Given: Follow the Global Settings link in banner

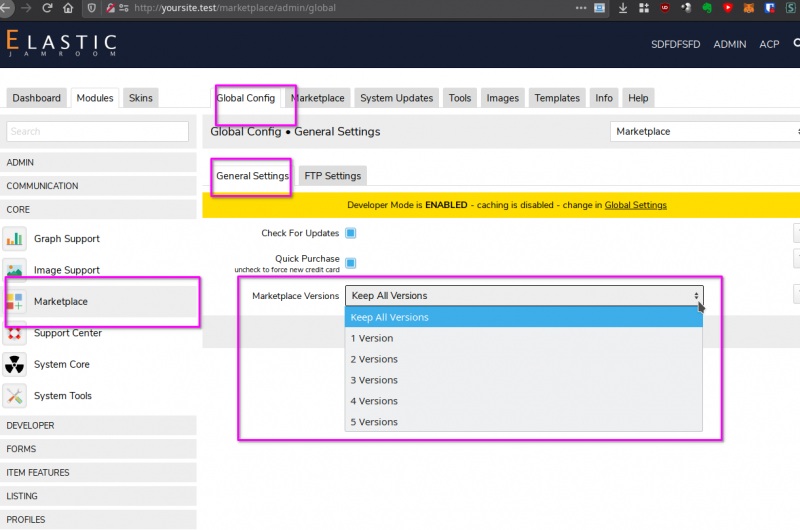Looking at the screenshot, I should click(635, 205).
